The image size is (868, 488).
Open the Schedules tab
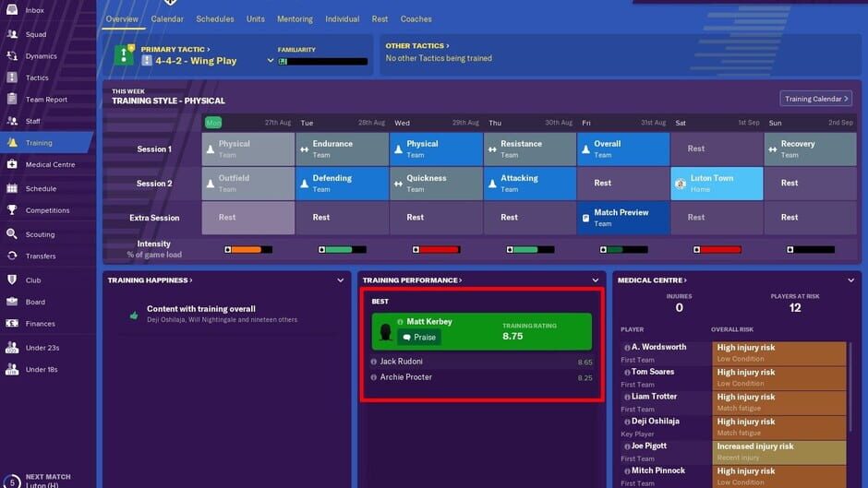tap(215, 18)
